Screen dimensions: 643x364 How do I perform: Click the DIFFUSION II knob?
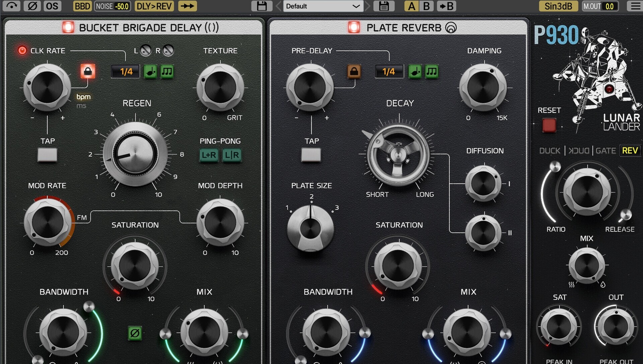pyautogui.click(x=484, y=233)
